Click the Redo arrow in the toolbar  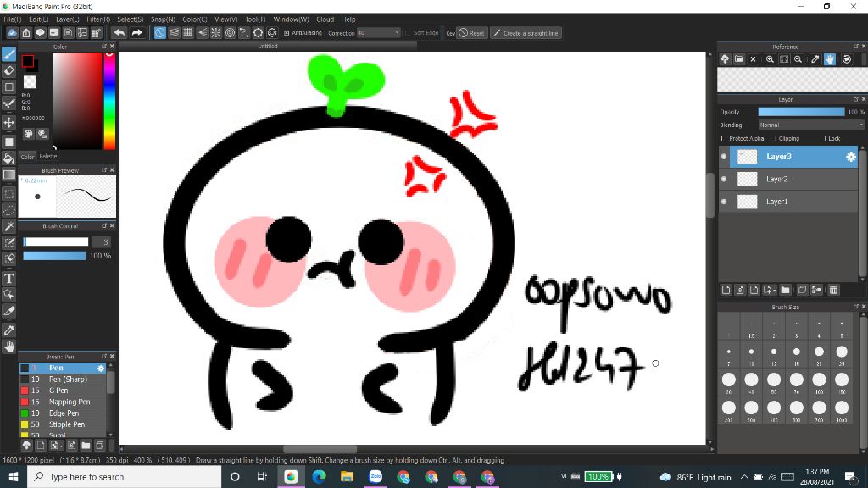136,33
